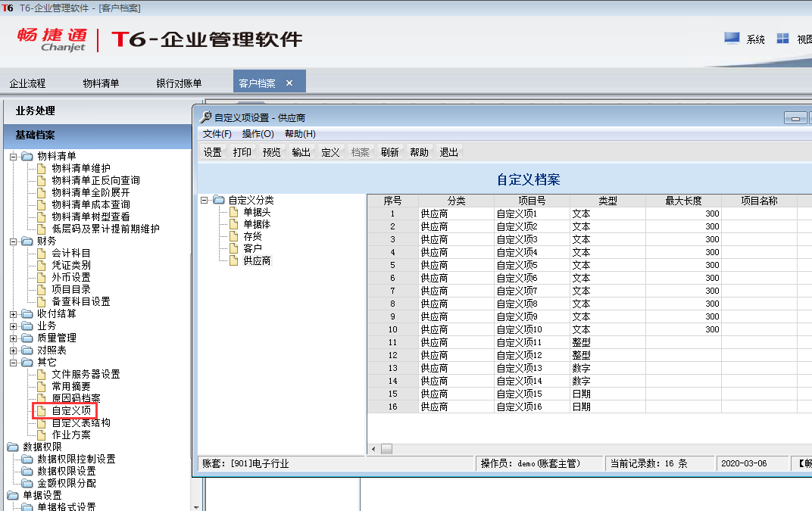812x511 pixels.
Task: Collapse the 财务 tree node
Action: (x=14, y=241)
